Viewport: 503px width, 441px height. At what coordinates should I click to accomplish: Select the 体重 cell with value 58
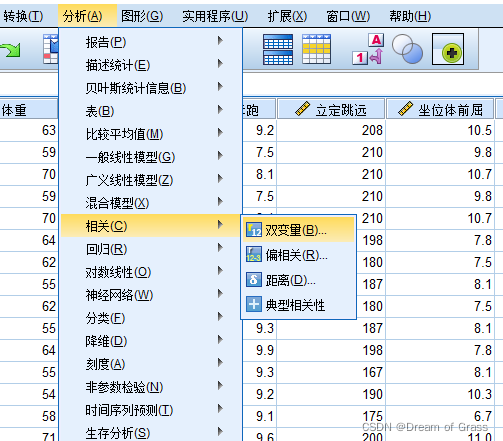coord(29,416)
